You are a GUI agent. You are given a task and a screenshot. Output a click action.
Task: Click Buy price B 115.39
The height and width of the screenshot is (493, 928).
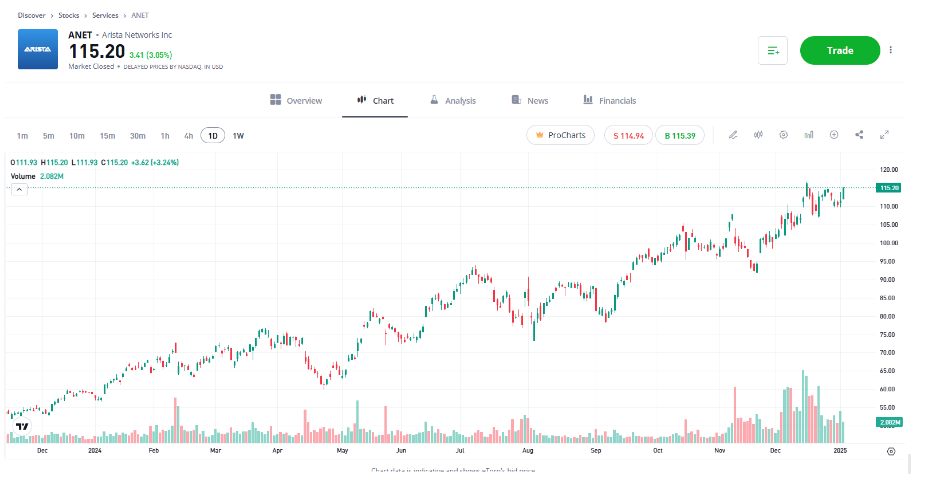(680, 136)
